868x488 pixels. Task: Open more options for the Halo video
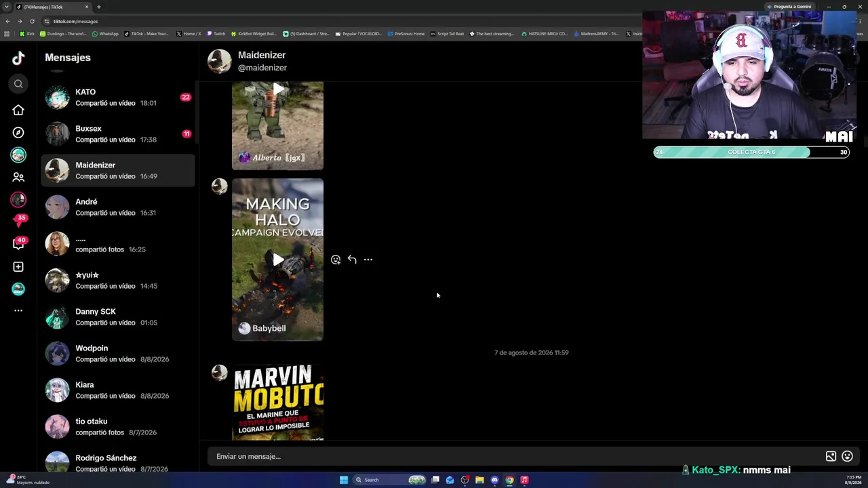368,260
